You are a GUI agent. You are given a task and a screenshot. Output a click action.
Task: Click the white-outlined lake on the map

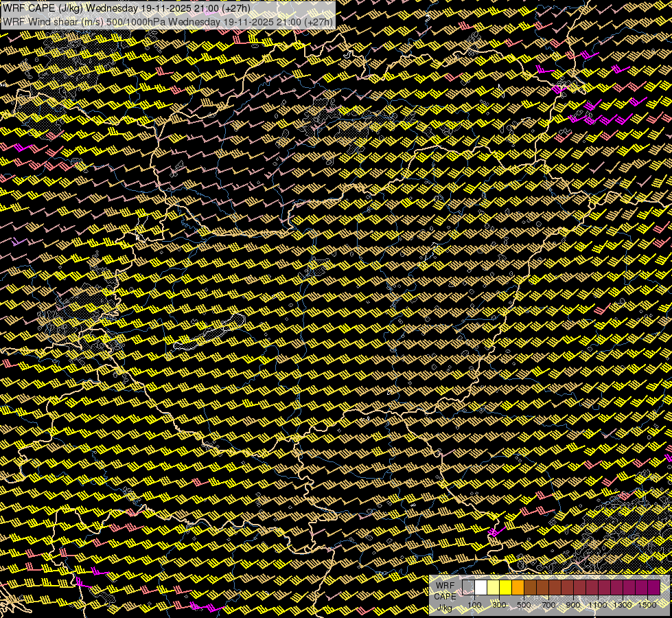209,332
